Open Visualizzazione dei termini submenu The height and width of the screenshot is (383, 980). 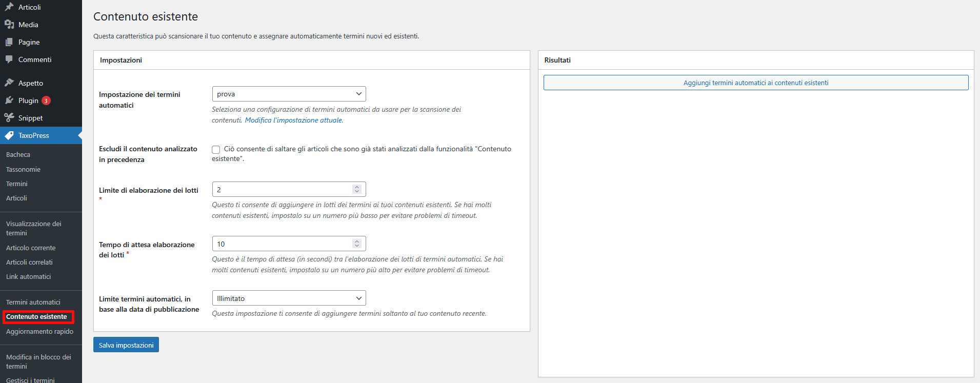tap(34, 228)
